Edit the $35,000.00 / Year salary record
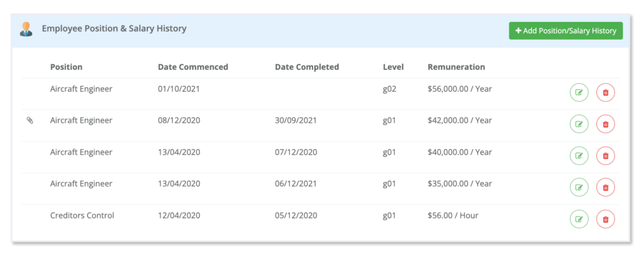The image size is (644, 257). [579, 188]
